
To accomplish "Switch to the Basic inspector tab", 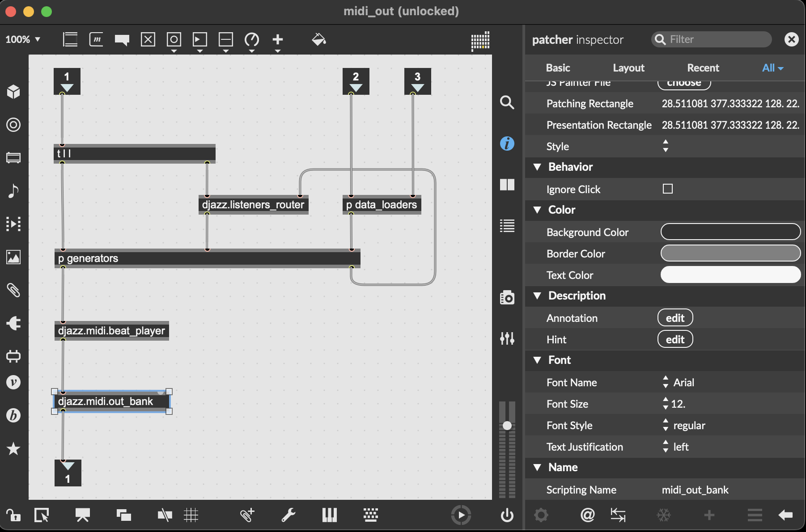I will coord(558,68).
